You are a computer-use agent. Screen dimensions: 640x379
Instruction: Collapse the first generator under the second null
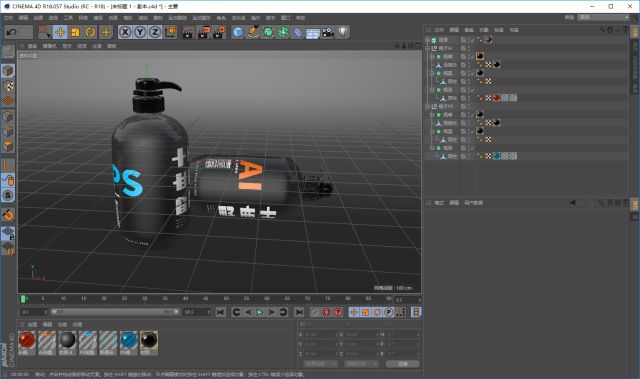(x=432, y=115)
